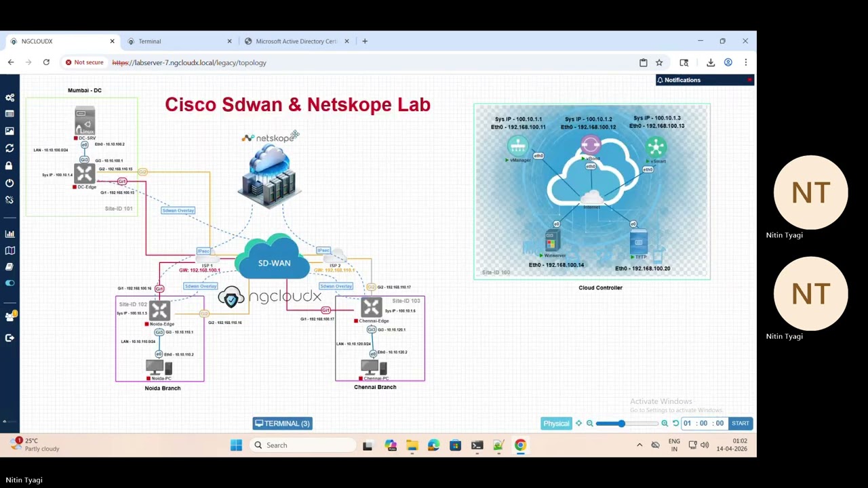Screen dimensions: 868x488
Task: Select the DC-SRV Linux server node
Action: [85, 121]
